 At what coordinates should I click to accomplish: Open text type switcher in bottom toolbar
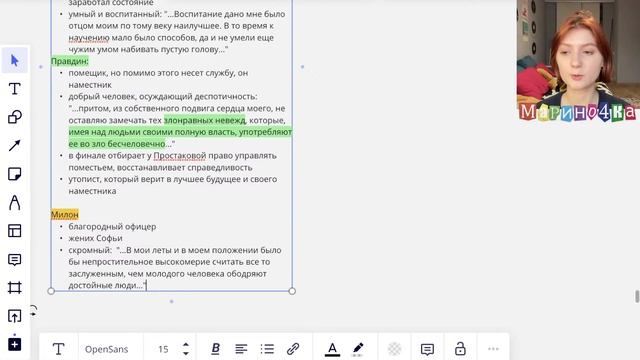pos(58,349)
